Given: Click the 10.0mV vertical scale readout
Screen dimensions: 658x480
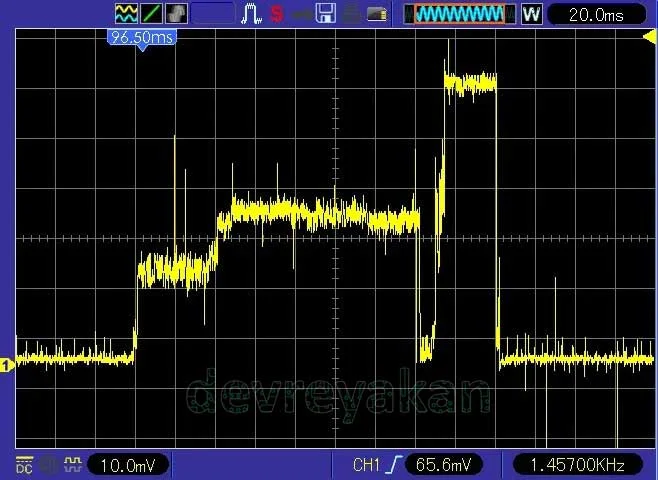Looking at the screenshot, I should click(128, 465).
